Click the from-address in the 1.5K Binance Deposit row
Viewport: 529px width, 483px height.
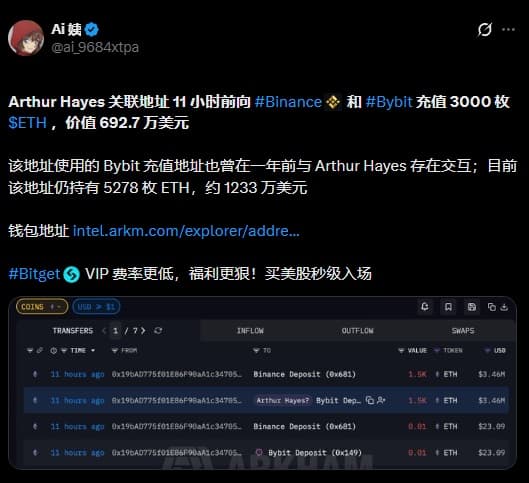[176, 374]
